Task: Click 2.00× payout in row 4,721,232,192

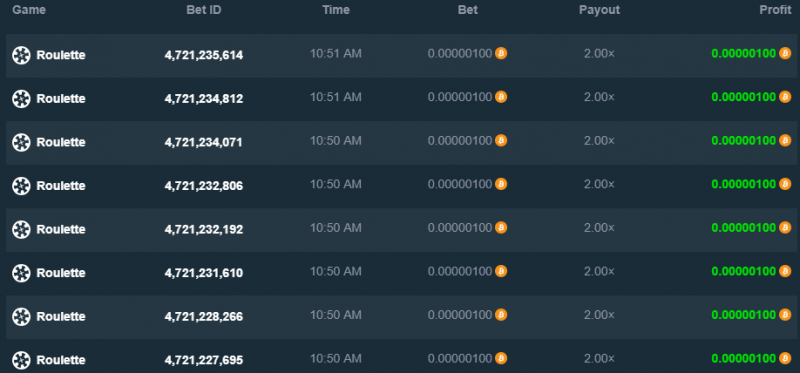Action: [599, 227]
